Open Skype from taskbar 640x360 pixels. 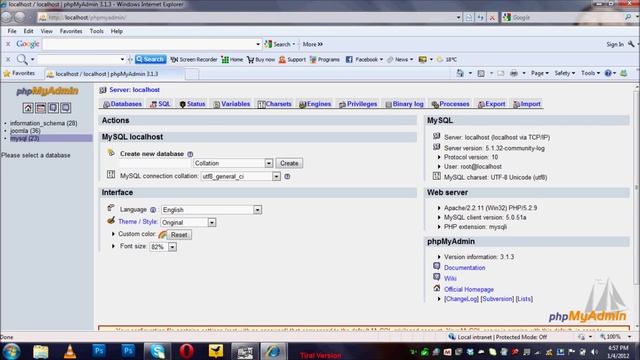click(x=157, y=351)
